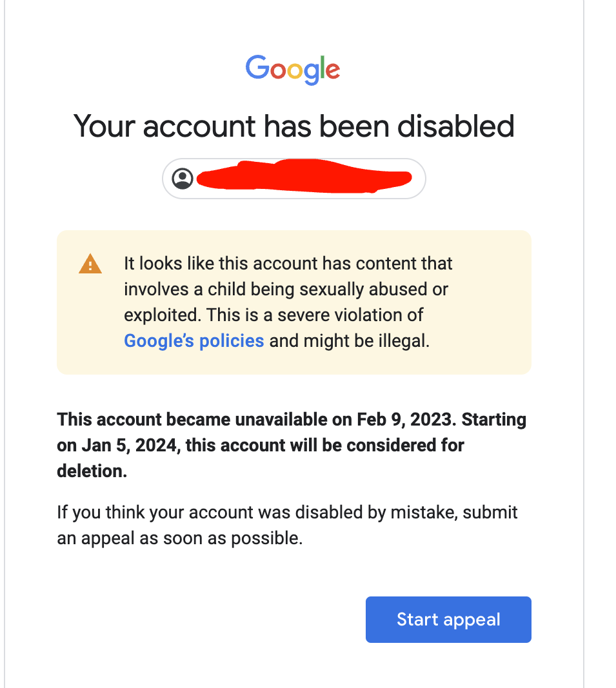Click the 'Your account has been disabled' heading

tap(293, 126)
